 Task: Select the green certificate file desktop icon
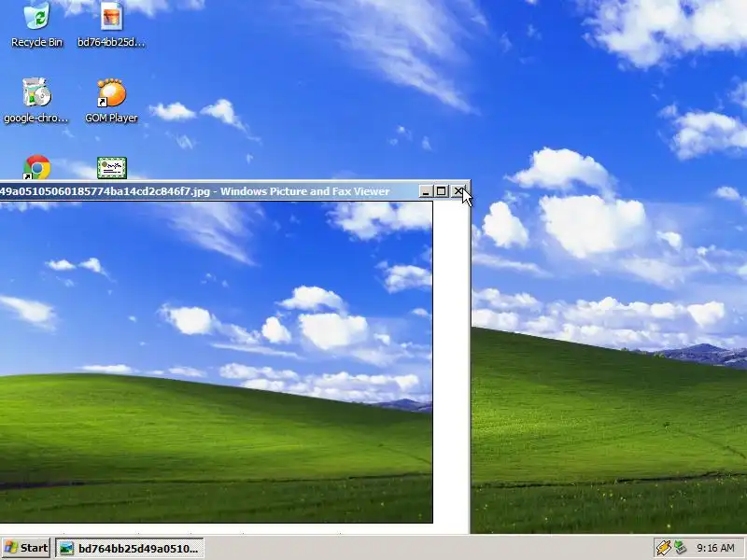coord(112,168)
